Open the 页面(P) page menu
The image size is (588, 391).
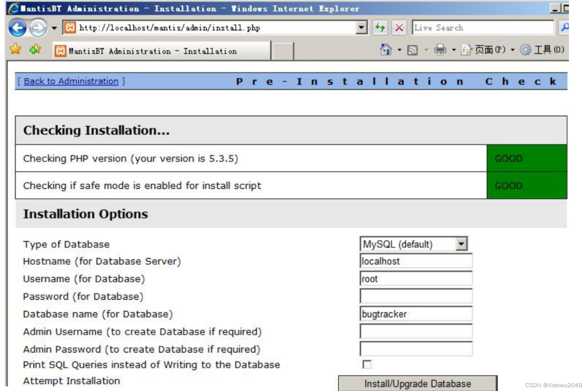pyautogui.click(x=488, y=49)
